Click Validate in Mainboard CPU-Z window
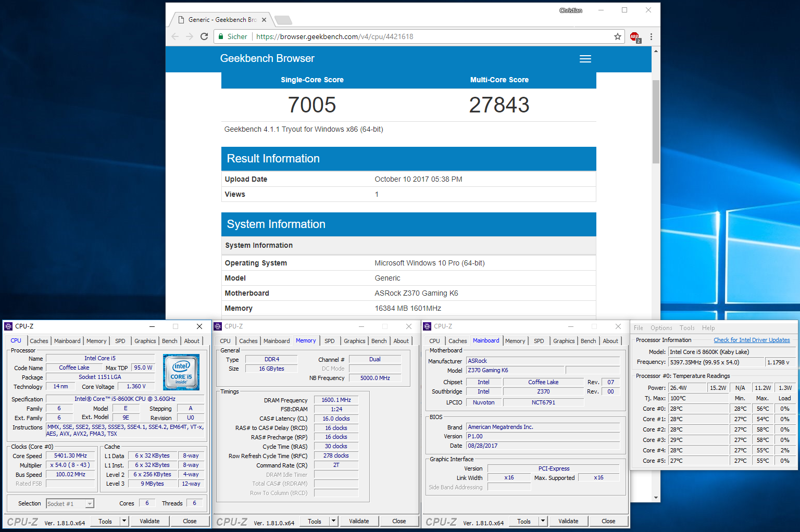Image resolution: width=800 pixels, height=532 pixels. tap(568, 521)
